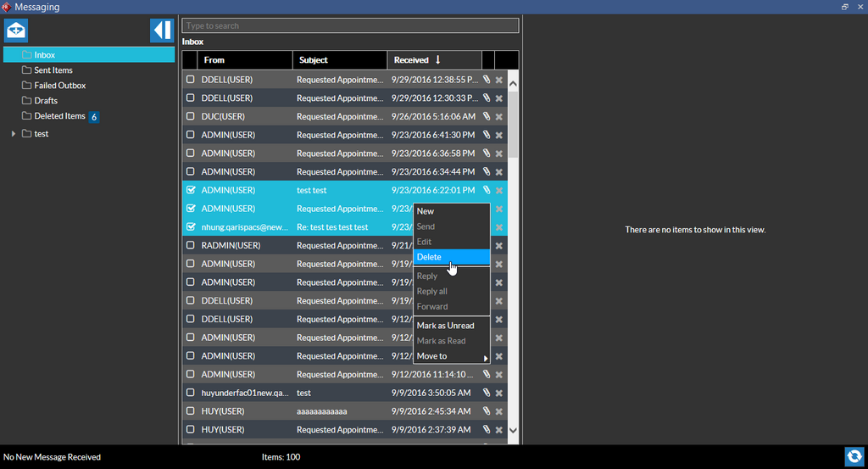Click the compose new message envelope icon
Screen dimensions: 868x469
pos(16,31)
